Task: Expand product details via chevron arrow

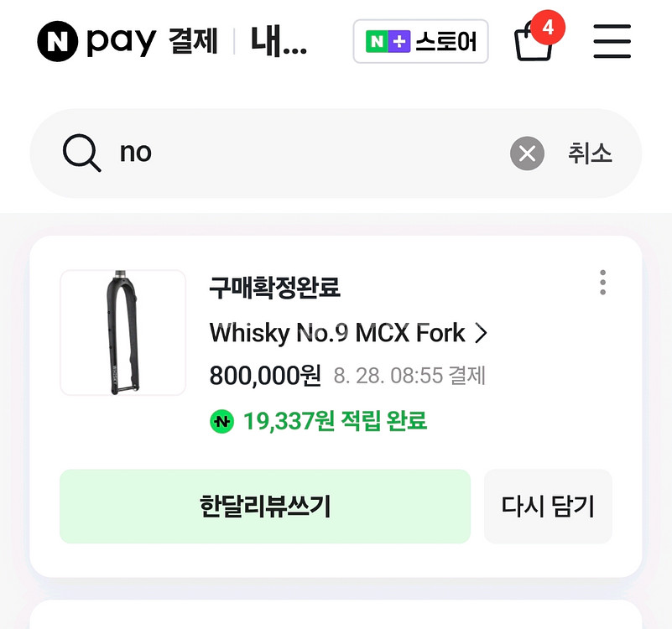Action: [x=482, y=334]
